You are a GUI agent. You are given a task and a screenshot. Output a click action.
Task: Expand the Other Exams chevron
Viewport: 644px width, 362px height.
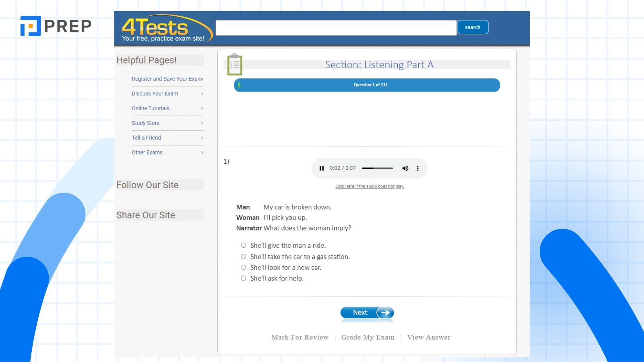tap(202, 153)
